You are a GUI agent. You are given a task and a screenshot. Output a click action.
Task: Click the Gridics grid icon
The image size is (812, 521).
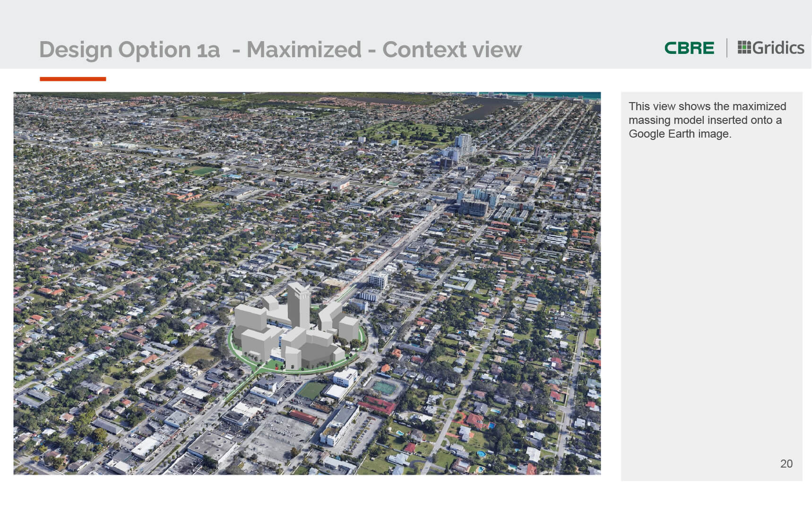coord(744,47)
